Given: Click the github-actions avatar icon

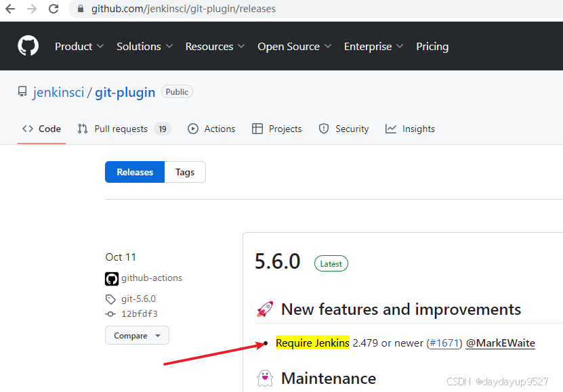Looking at the screenshot, I should [112, 279].
